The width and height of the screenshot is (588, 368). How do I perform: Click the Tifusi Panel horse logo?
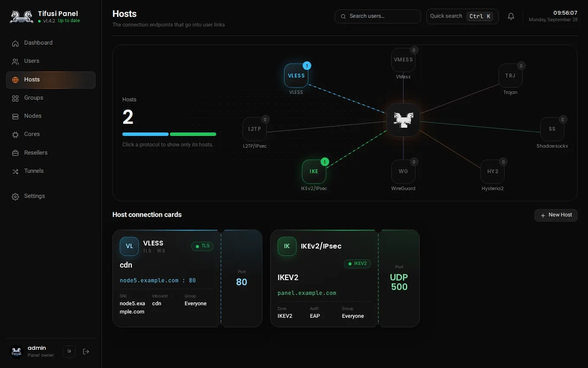click(x=22, y=17)
